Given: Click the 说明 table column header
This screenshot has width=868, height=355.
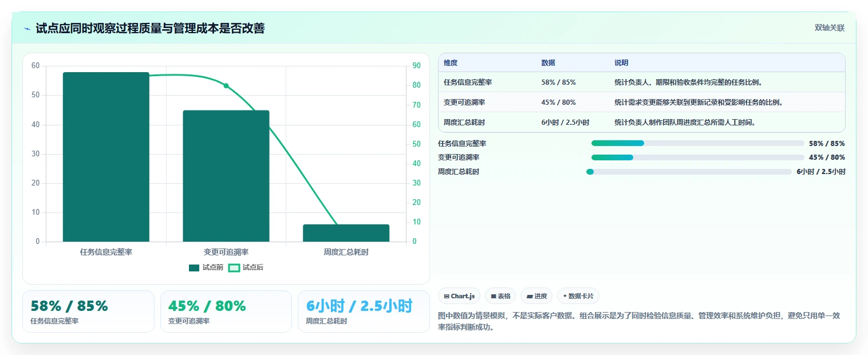Looking at the screenshot, I should click(x=621, y=63).
